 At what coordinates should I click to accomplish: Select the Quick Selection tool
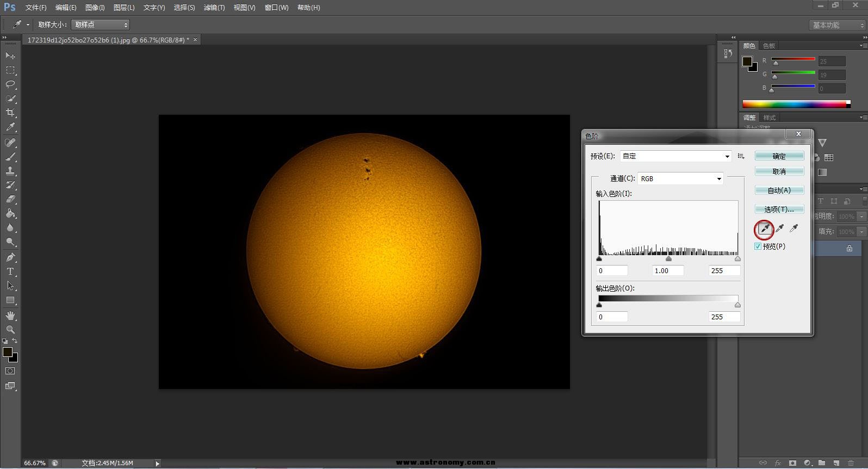10,98
